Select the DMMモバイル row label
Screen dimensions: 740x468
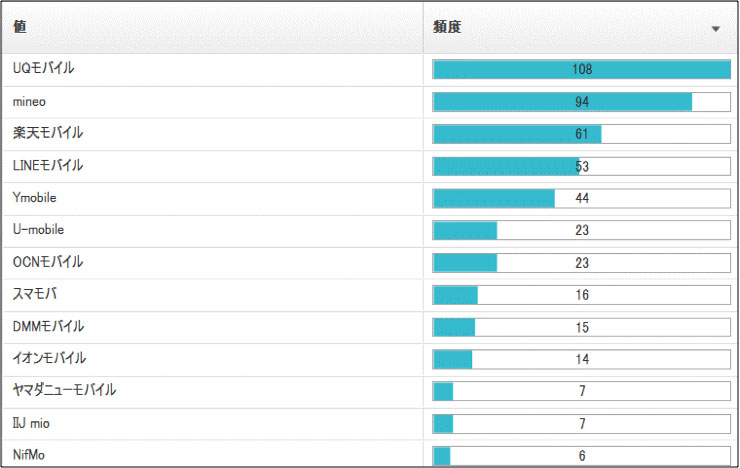click(x=48, y=326)
